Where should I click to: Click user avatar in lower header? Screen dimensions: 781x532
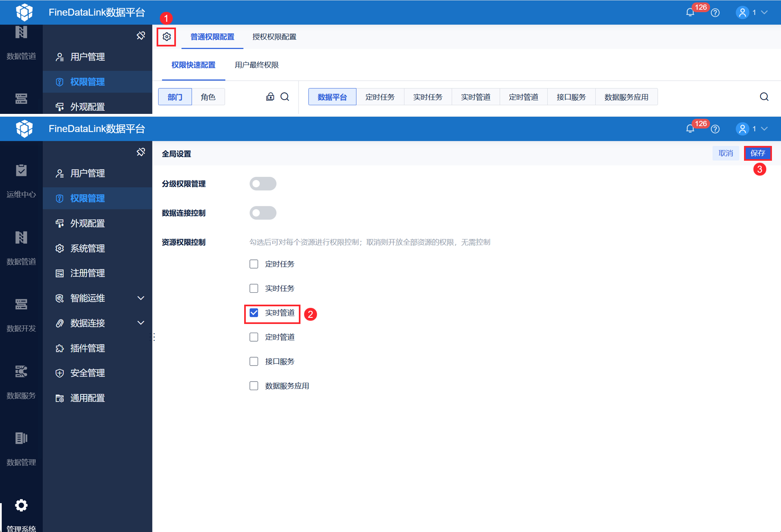[743, 129]
